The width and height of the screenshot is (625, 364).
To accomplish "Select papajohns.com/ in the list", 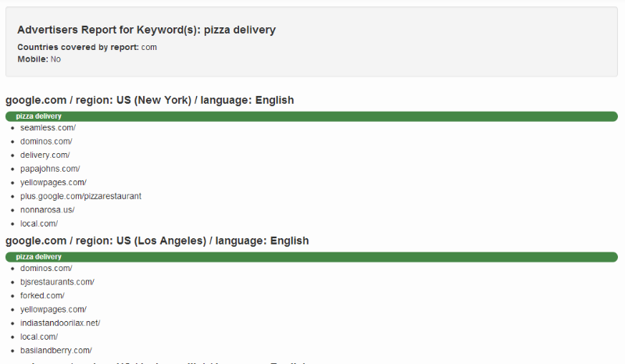I will pos(50,169).
